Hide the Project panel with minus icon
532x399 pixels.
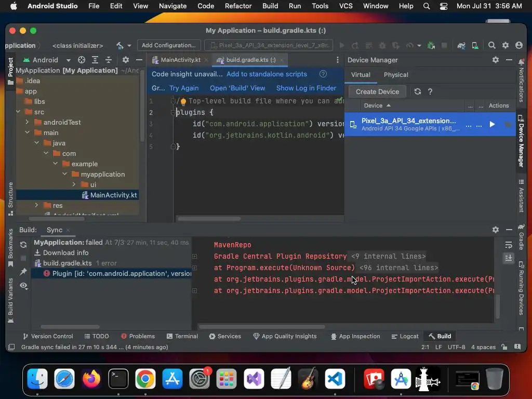pos(139,60)
